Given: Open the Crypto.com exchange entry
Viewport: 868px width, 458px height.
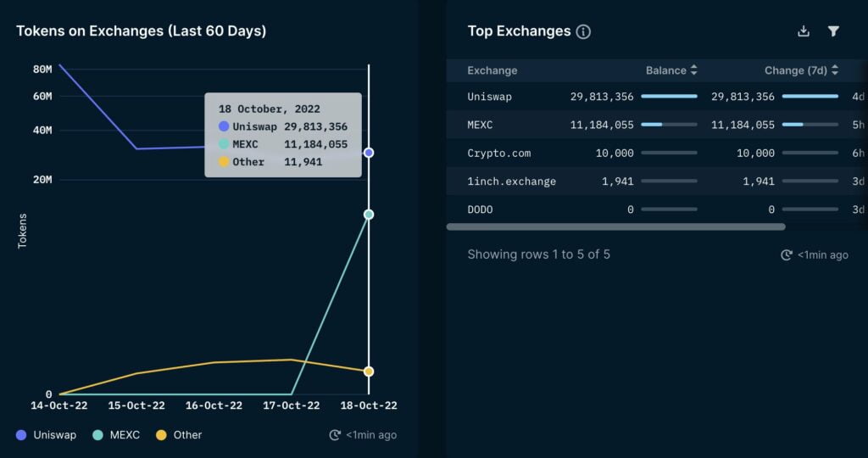Looking at the screenshot, I should point(499,153).
